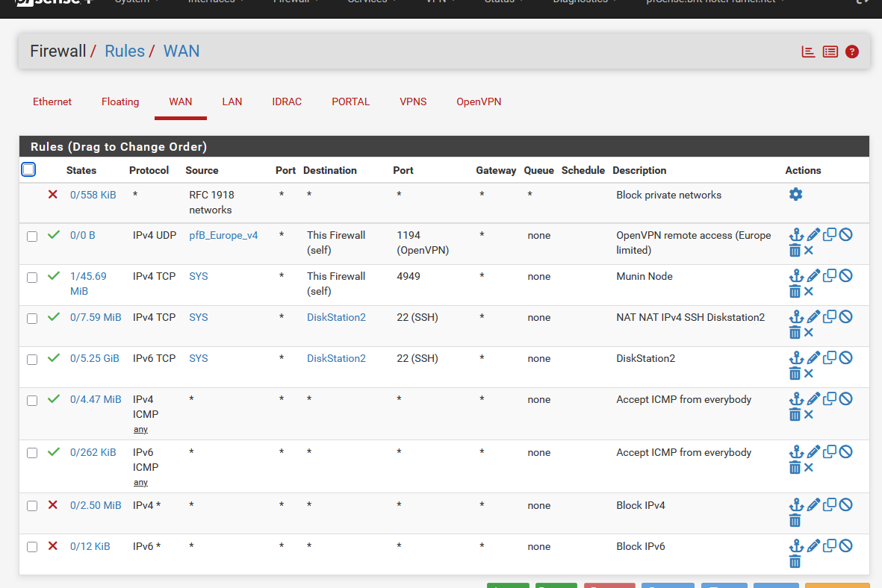882x588 pixels.
Task: Open the help icon in the page header
Action: [x=852, y=51]
